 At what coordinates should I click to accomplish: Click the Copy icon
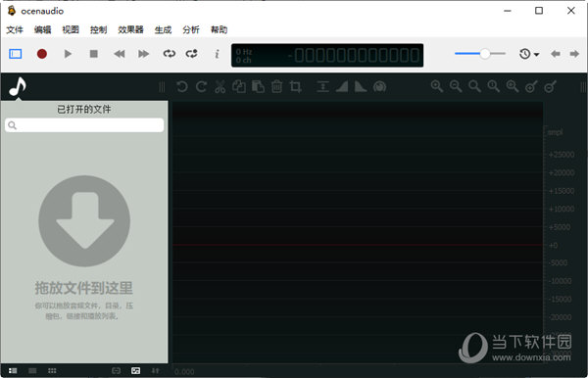[x=239, y=87]
